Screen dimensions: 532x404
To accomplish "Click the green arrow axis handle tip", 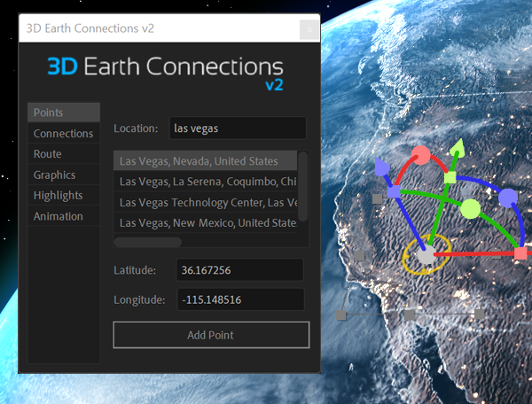I will click(x=458, y=147).
